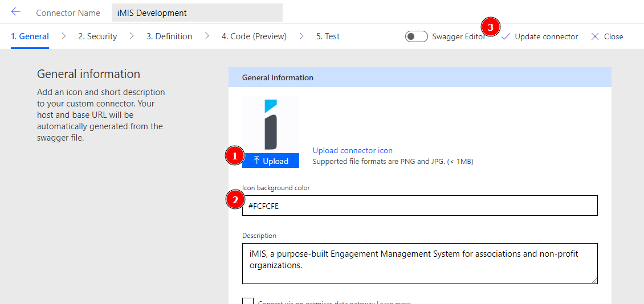This screenshot has width=644, height=304.
Task: Go to the 4. Code (Preview) tab
Action: coord(254,36)
